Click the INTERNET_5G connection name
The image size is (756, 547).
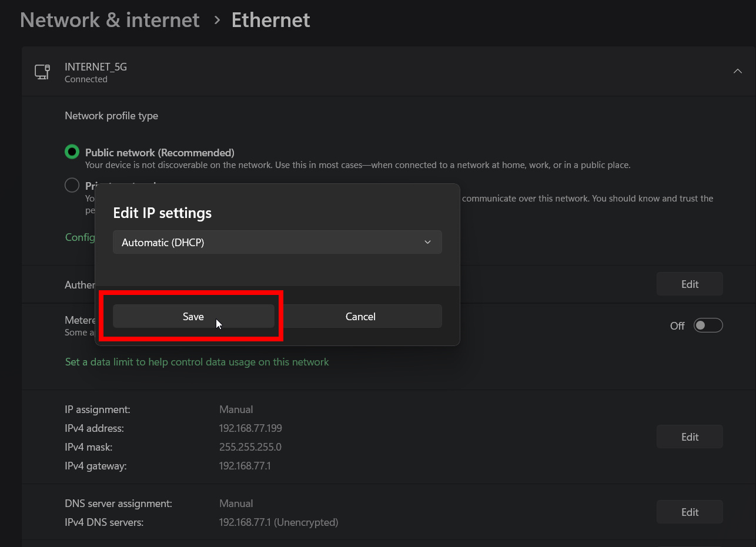(x=95, y=67)
